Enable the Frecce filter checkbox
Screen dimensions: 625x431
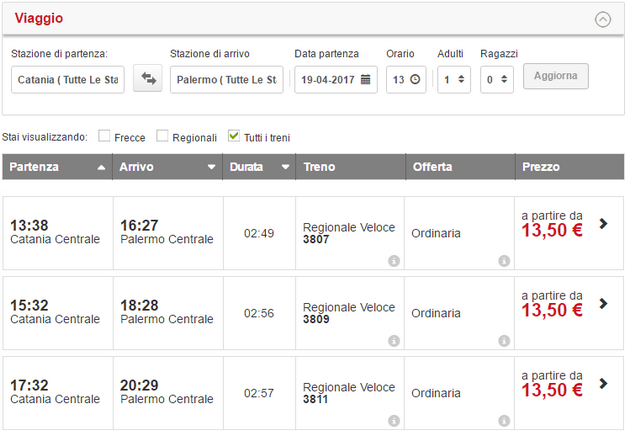104,136
